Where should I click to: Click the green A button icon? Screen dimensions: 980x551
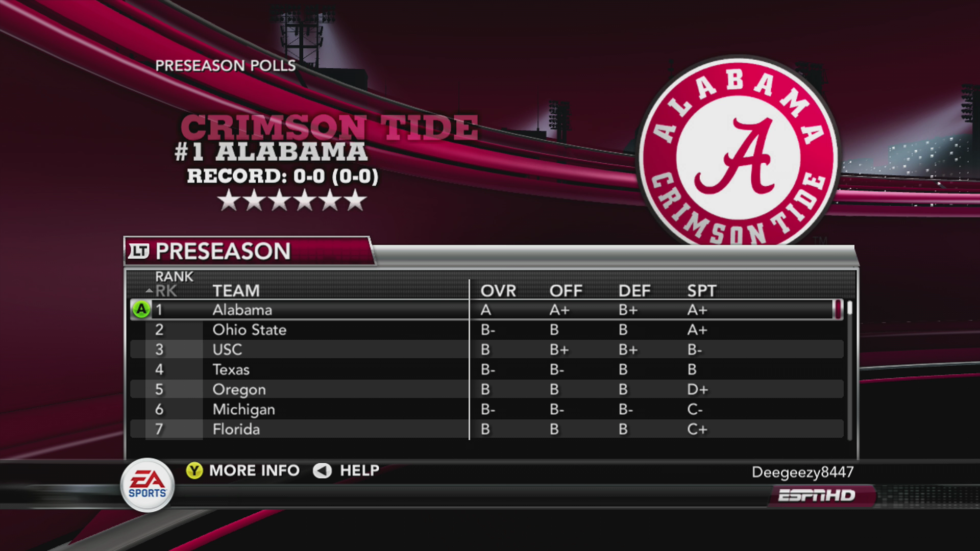[x=141, y=309]
